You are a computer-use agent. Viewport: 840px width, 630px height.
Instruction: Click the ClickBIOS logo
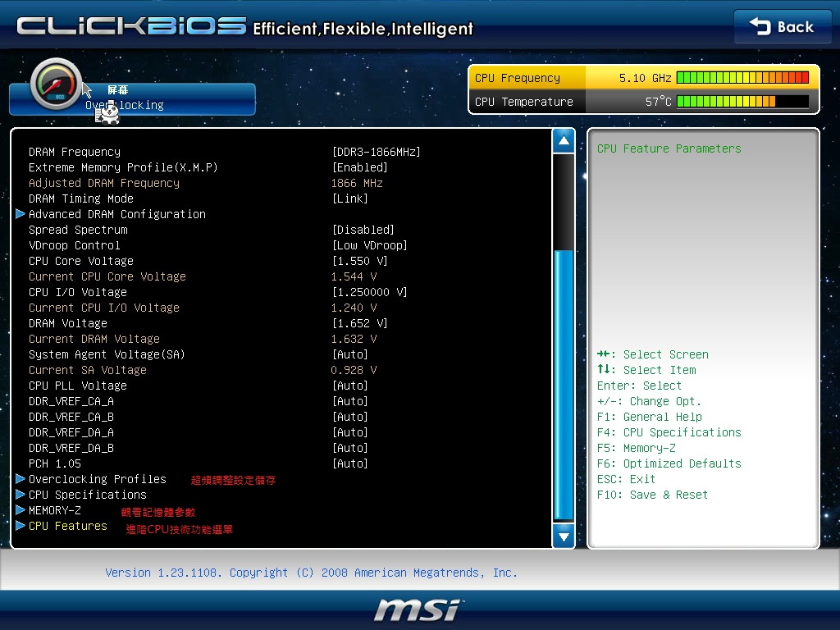tap(131, 25)
